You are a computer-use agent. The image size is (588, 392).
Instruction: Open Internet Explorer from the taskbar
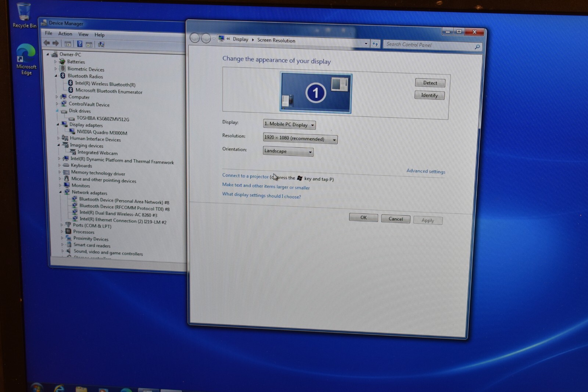tap(59, 388)
